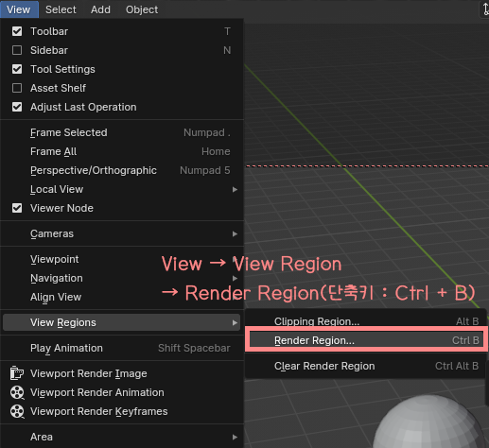Expand the Area submenu
The image size is (489, 448).
[x=121, y=437]
